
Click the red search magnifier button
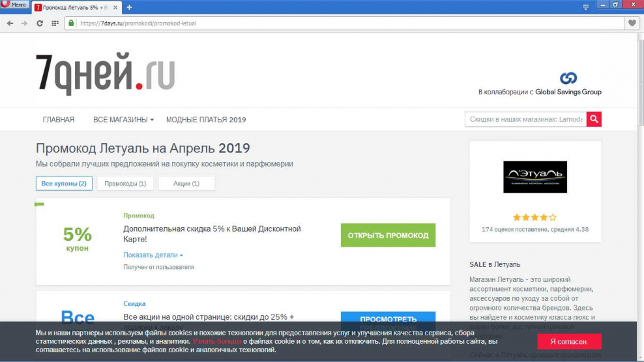[x=593, y=119]
